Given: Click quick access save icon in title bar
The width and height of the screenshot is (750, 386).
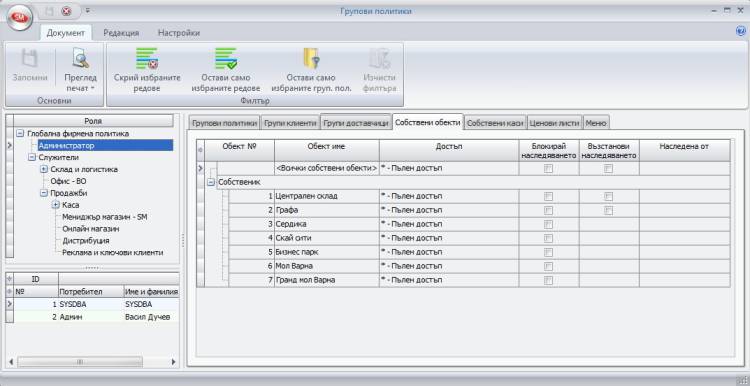Looking at the screenshot, I should (x=50, y=11).
